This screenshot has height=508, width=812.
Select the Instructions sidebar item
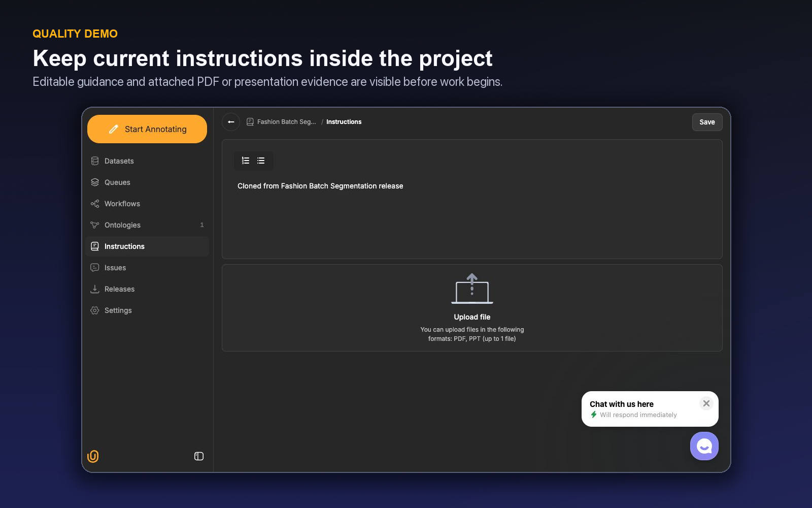147,246
